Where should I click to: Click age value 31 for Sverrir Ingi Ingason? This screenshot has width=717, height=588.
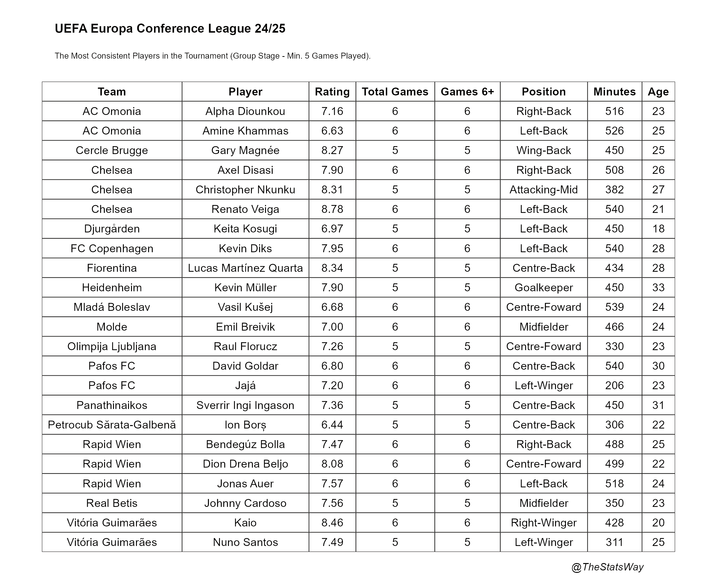click(x=658, y=406)
